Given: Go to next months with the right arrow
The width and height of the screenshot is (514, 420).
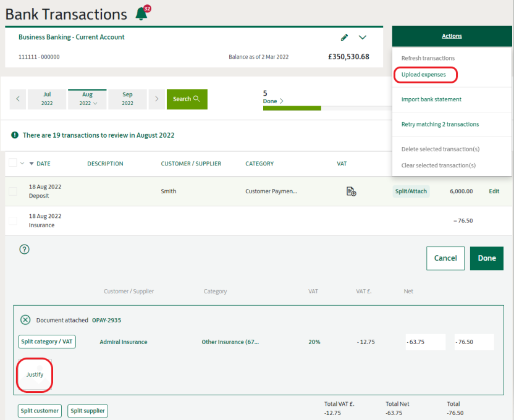Looking at the screenshot, I should coord(157,99).
